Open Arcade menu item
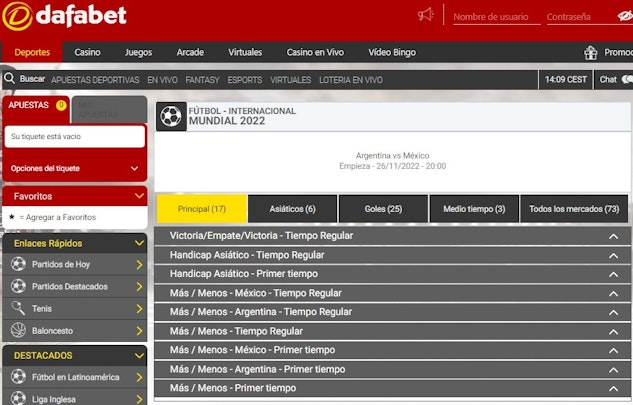Image resolution: width=633 pixels, height=405 pixels. (x=190, y=52)
